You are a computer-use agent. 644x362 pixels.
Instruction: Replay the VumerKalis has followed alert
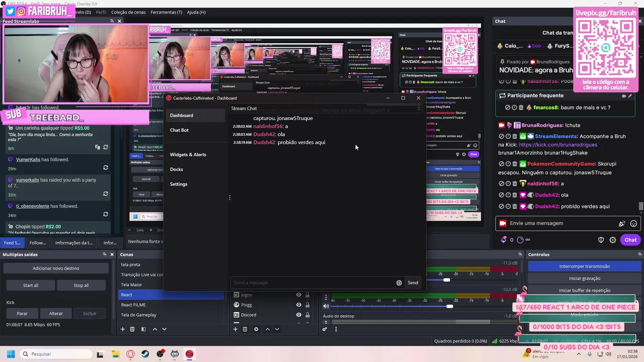[106, 167]
